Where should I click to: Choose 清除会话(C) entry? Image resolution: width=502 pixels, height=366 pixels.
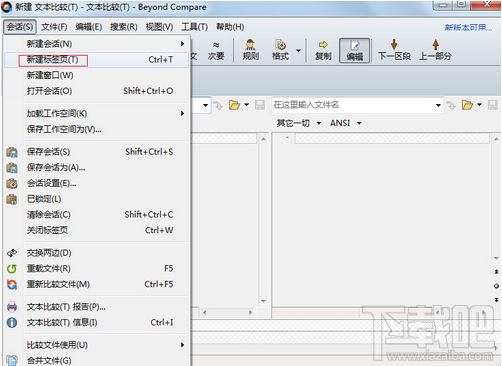97,215
